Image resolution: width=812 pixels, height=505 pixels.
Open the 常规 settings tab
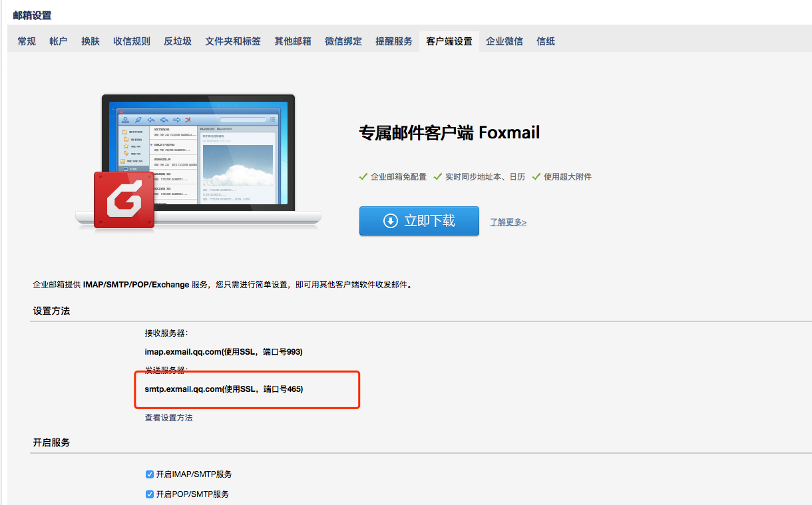27,41
